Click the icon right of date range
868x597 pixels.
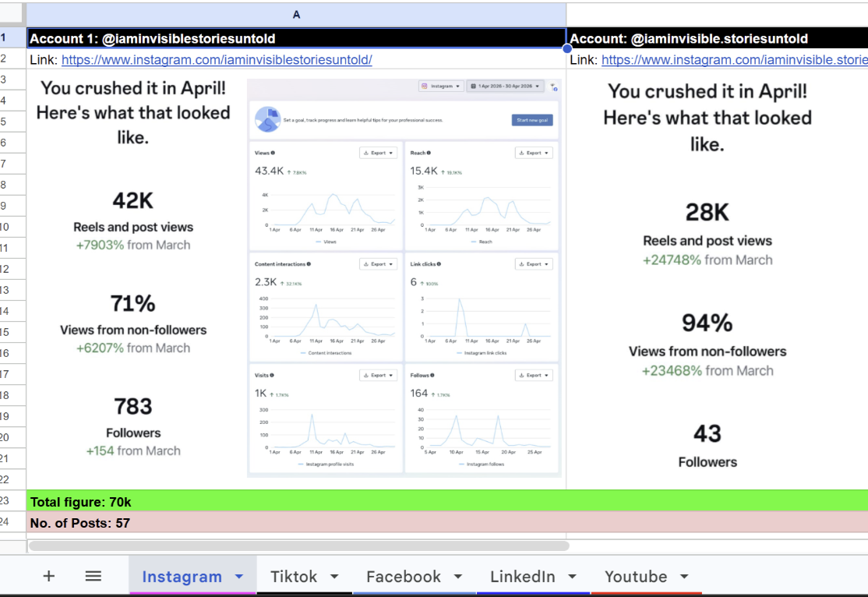553,87
